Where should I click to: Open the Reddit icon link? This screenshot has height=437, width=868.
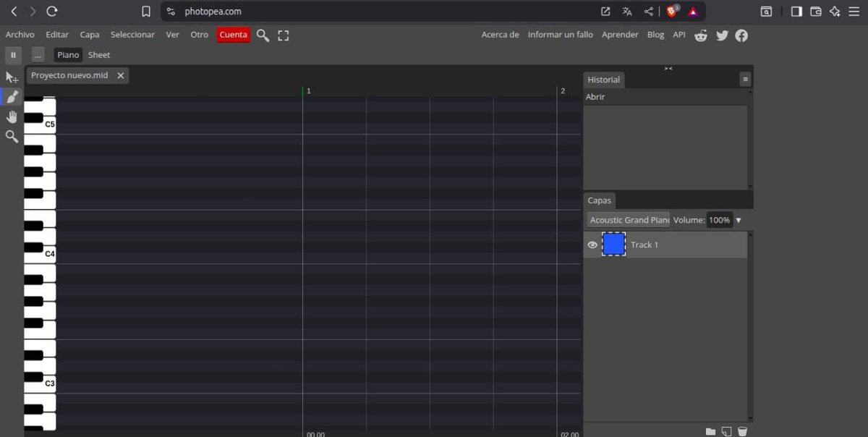tap(701, 35)
